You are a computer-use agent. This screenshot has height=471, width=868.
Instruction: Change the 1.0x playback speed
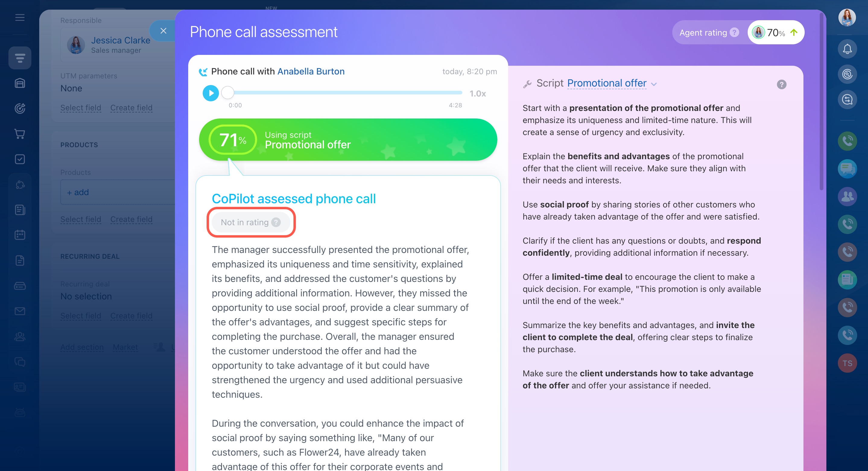(477, 94)
